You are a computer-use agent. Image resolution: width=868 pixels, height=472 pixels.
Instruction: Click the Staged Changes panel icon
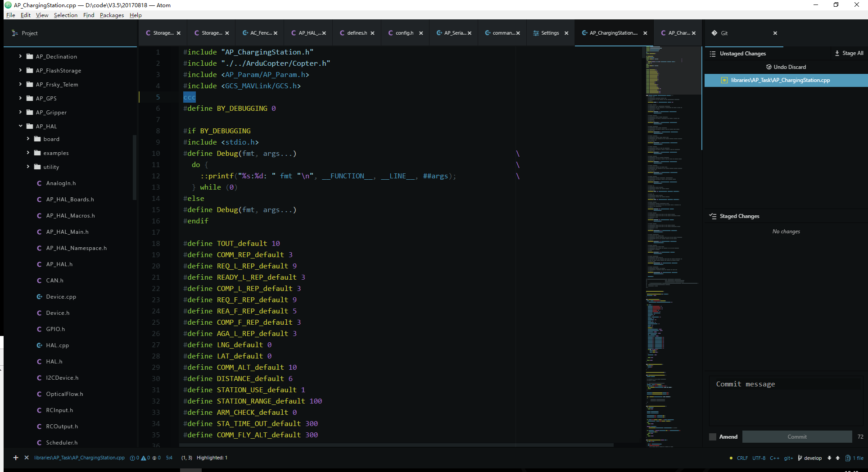713,216
